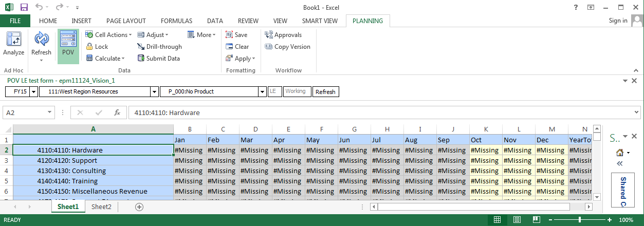644x226 pixels.
Task: Select cell 4130:4130: Consulting
Action: coord(93,171)
